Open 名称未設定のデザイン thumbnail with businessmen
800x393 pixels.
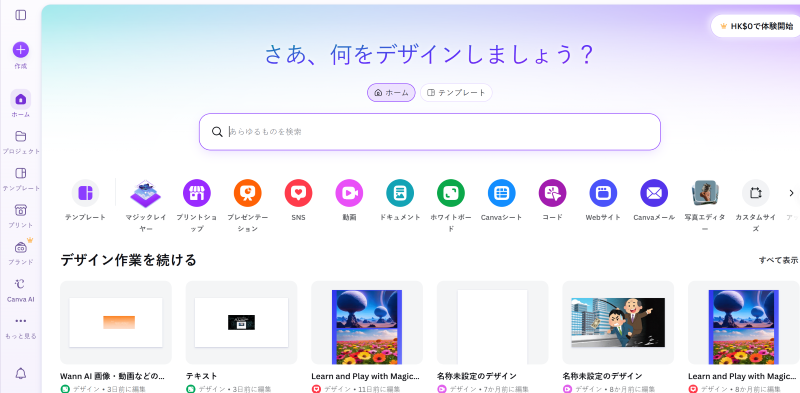click(x=618, y=323)
